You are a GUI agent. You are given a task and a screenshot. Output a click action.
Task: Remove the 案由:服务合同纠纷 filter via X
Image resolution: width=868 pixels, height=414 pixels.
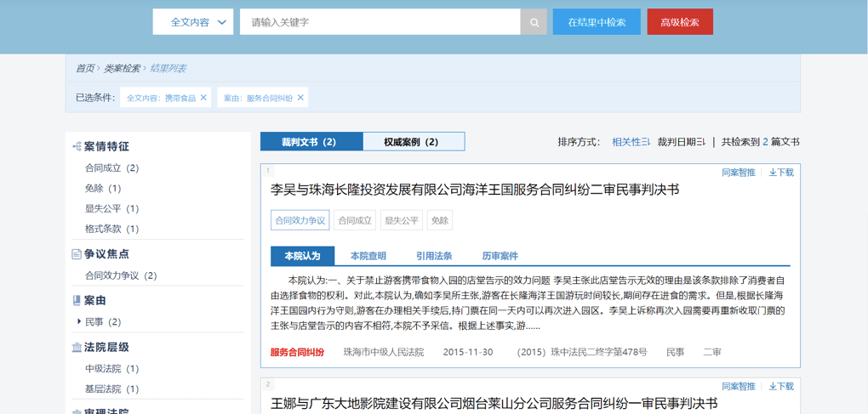300,97
